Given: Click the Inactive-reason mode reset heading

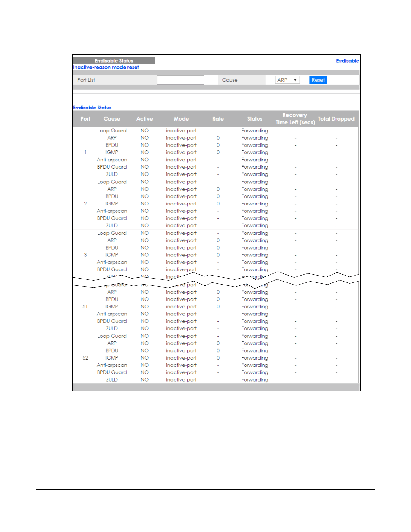Looking at the screenshot, I should tap(106, 67).
